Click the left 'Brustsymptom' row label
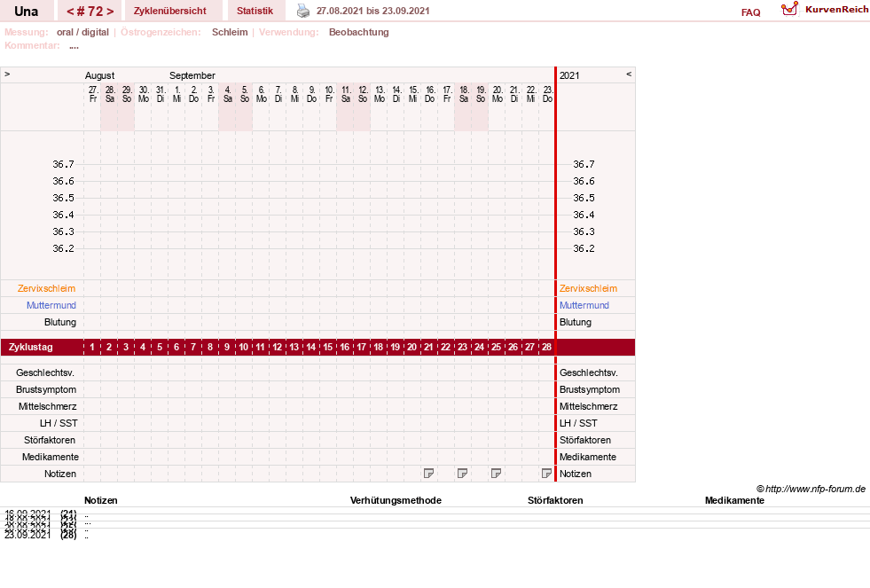This screenshot has width=870, height=588. coord(46,389)
